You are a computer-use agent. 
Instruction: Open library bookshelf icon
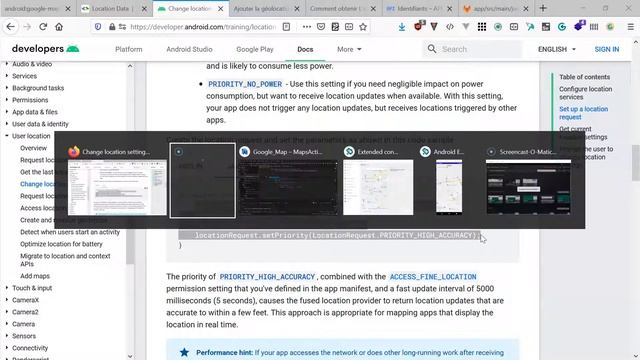pos(594,27)
